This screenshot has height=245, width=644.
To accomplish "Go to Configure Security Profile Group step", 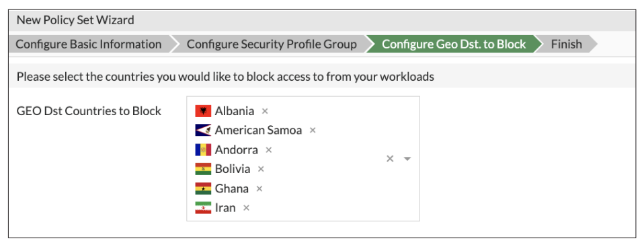I will tap(272, 44).
